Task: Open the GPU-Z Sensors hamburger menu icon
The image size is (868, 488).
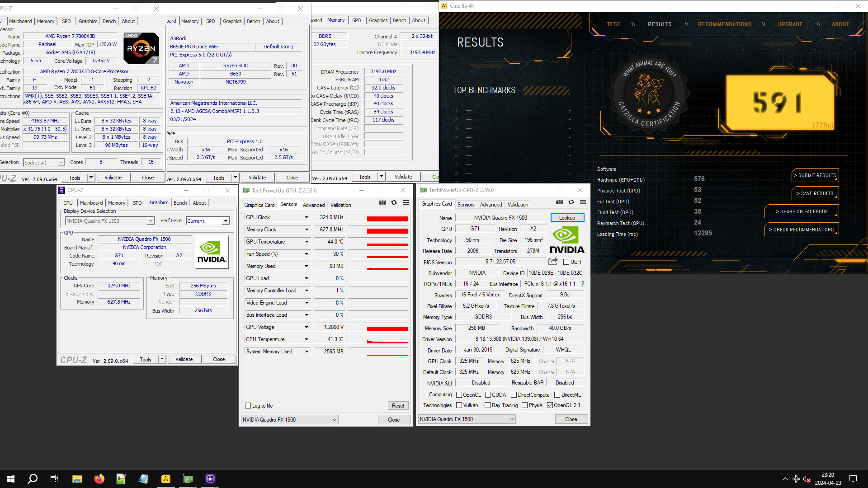Action: [406, 202]
